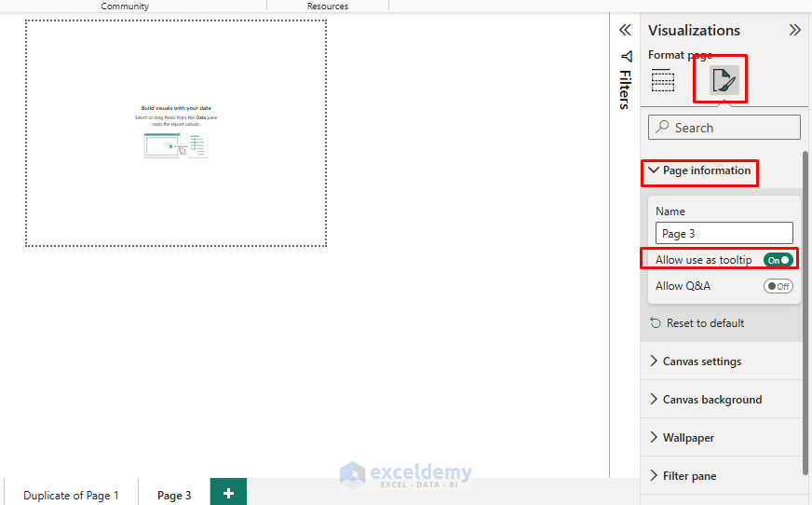Click the search magnifier icon
This screenshot has width=812, height=505.
pyautogui.click(x=662, y=127)
